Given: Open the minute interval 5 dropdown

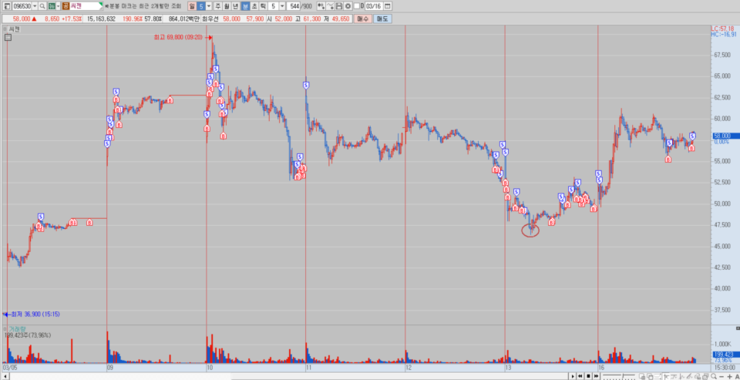Looking at the screenshot, I should [x=276, y=6].
